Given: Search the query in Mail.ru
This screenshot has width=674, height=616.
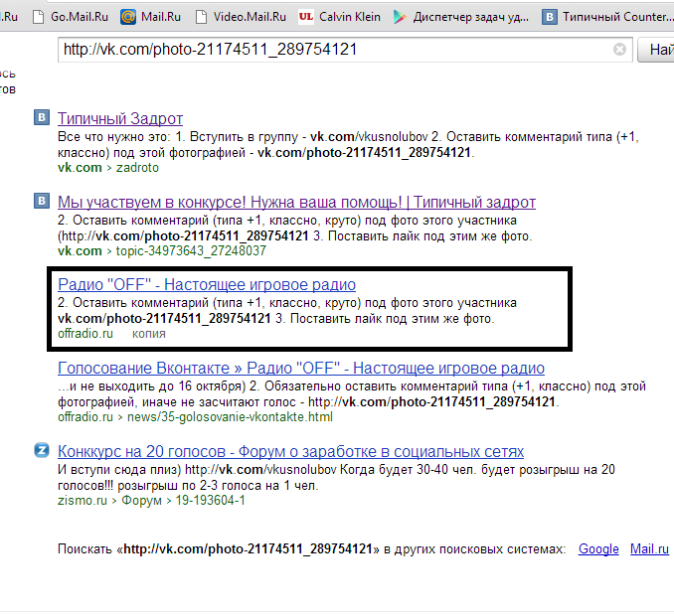Looking at the screenshot, I should point(649,549).
